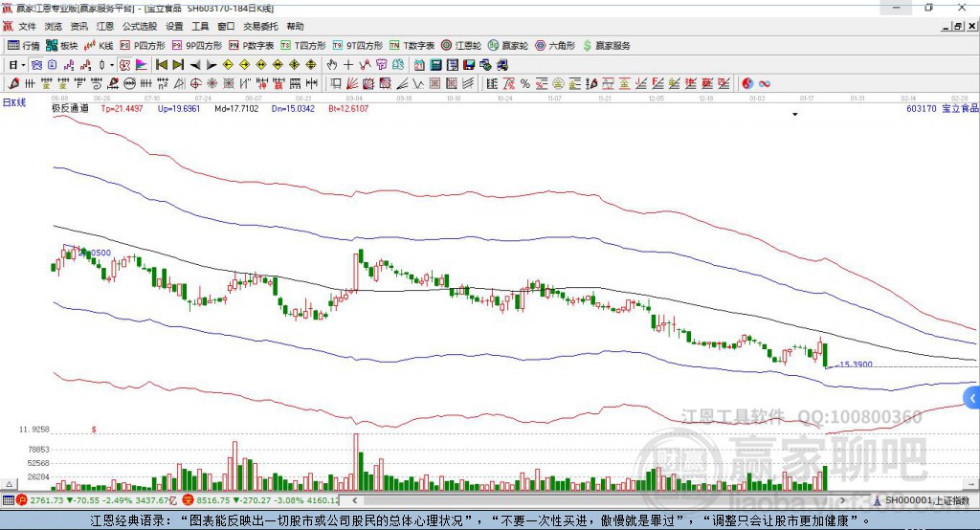
Task: Expand the small black chart dropdown triangle
Action: (795, 115)
